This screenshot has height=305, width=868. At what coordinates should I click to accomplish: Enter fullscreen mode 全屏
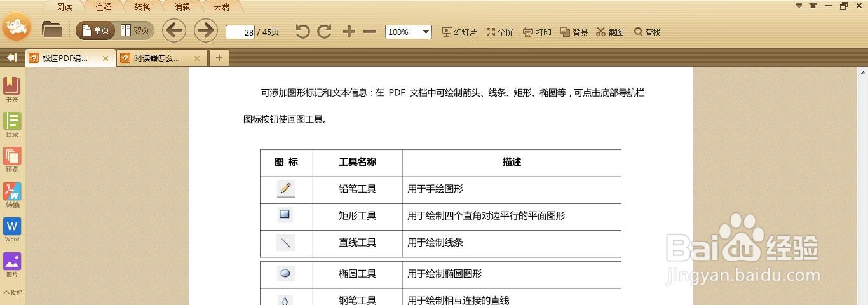pyautogui.click(x=499, y=32)
